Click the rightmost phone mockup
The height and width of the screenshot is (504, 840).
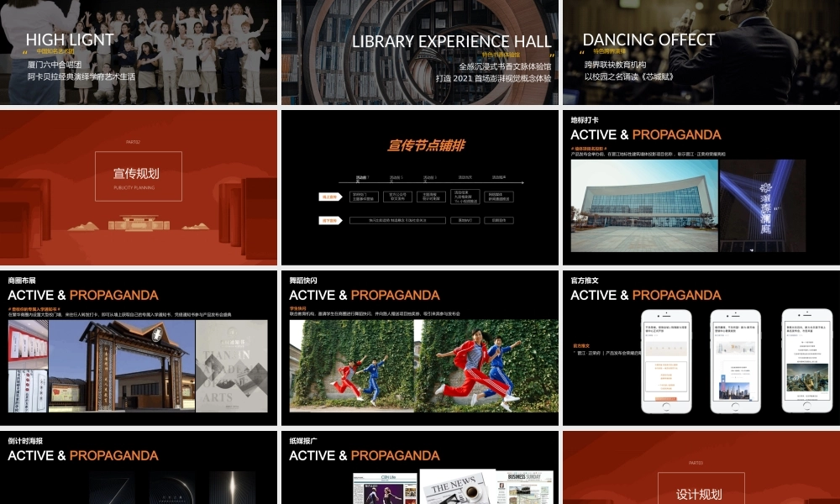(806, 361)
